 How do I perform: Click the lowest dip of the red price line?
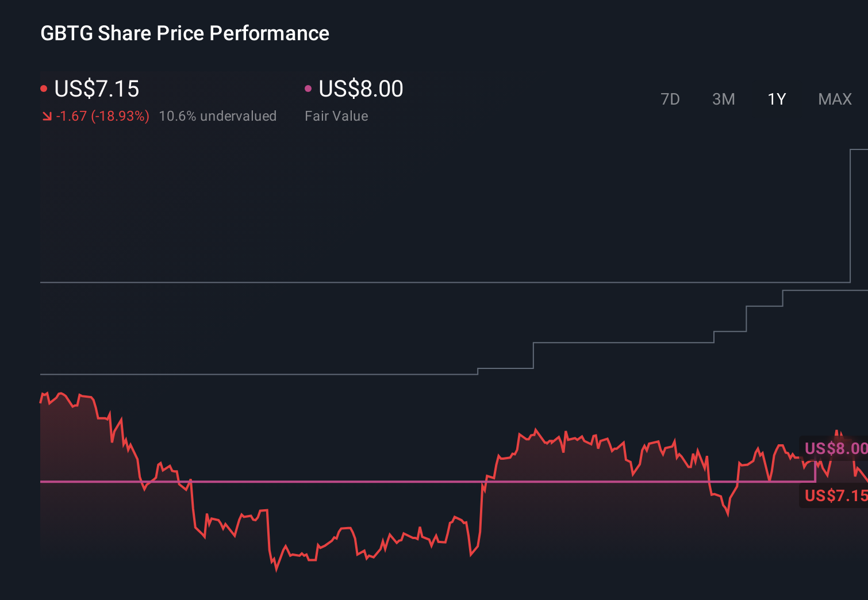[276, 571]
